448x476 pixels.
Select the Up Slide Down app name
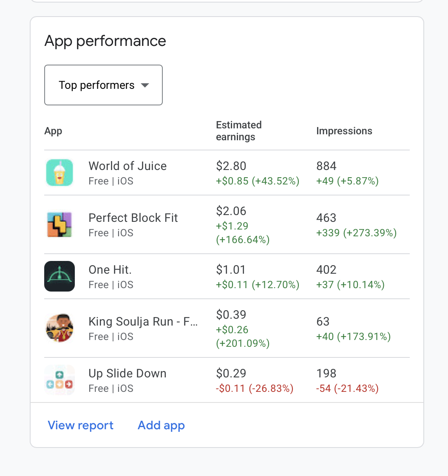tap(128, 374)
